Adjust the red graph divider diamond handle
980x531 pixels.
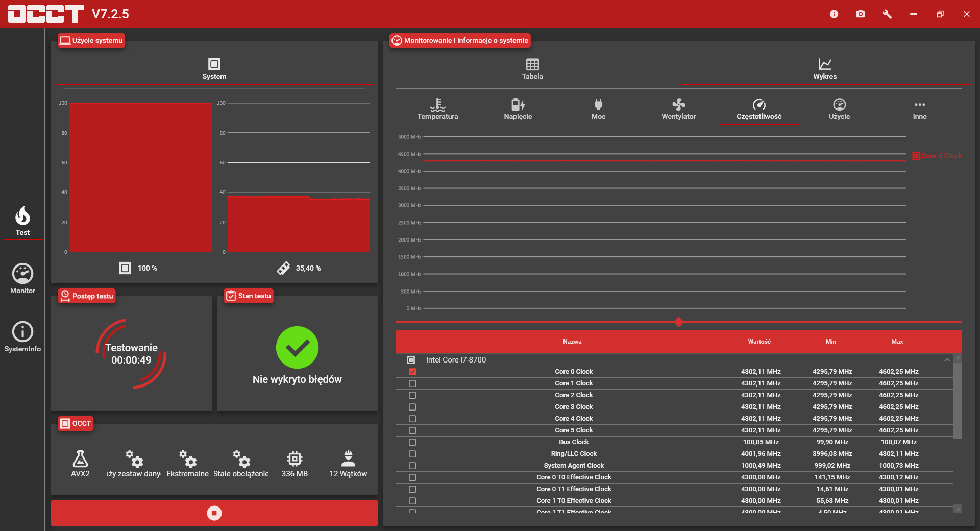[x=679, y=322]
